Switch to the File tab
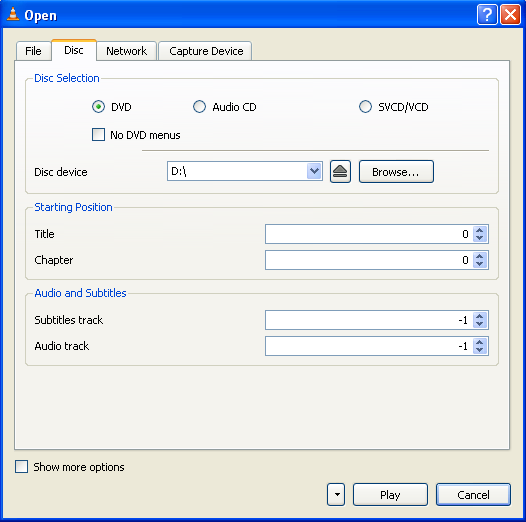 (x=34, y=51)
